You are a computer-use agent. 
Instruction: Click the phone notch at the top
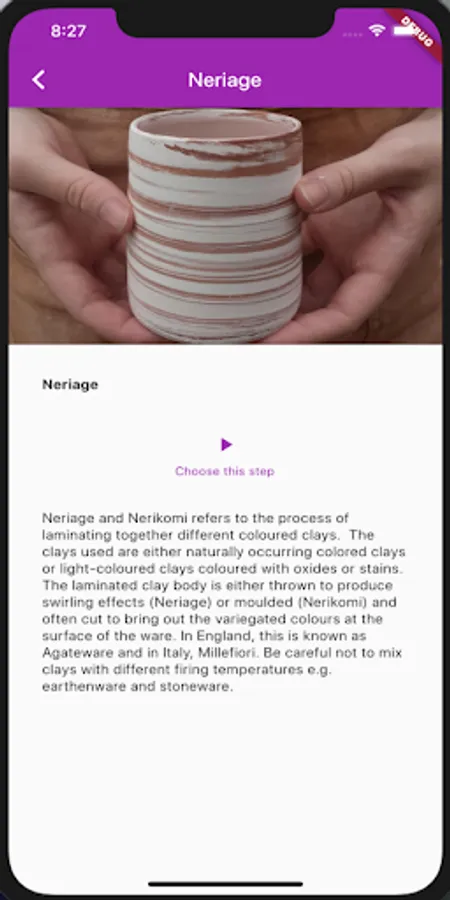225,22
